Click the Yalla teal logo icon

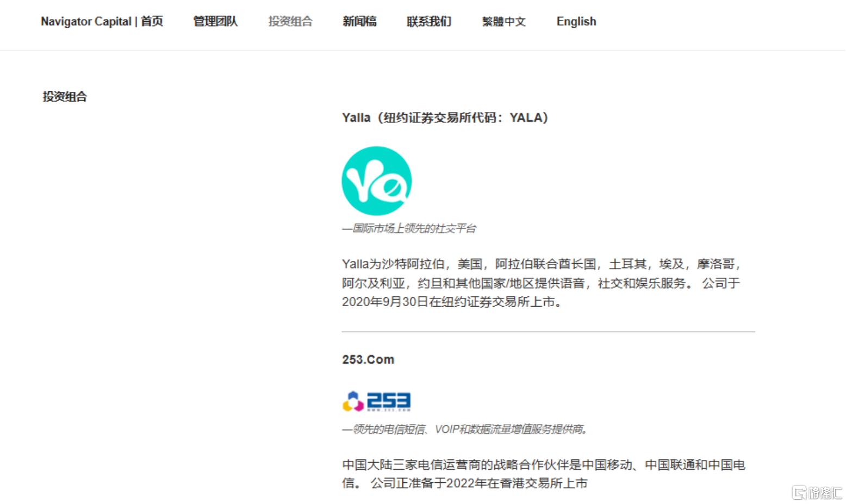(376, 181)
